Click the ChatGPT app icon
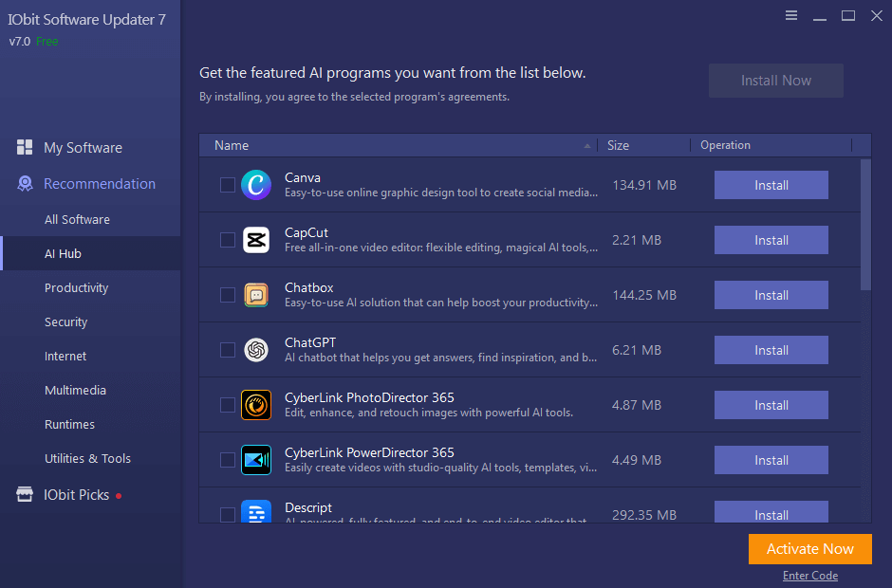Screen dimensions: 892x588 tap(256, 350)
